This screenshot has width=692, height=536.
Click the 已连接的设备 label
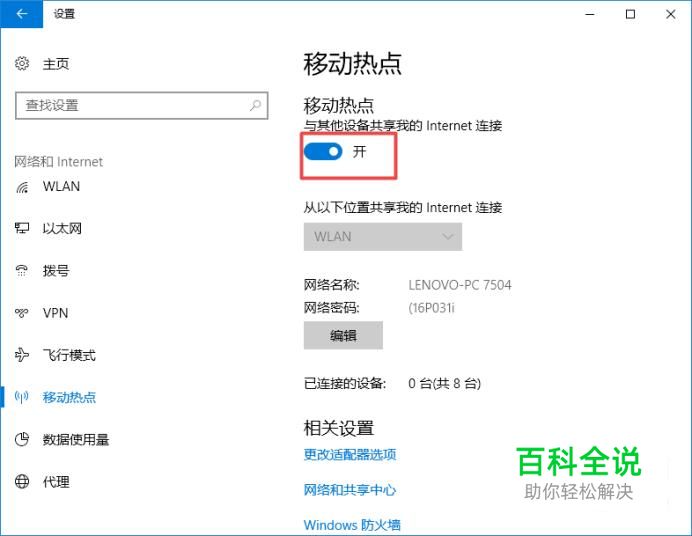(345, 383)
